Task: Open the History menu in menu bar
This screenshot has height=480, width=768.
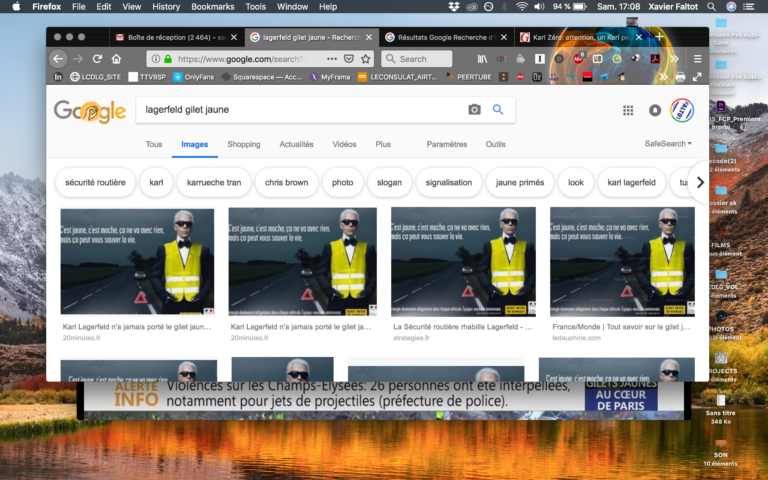Action: point(166,7)
